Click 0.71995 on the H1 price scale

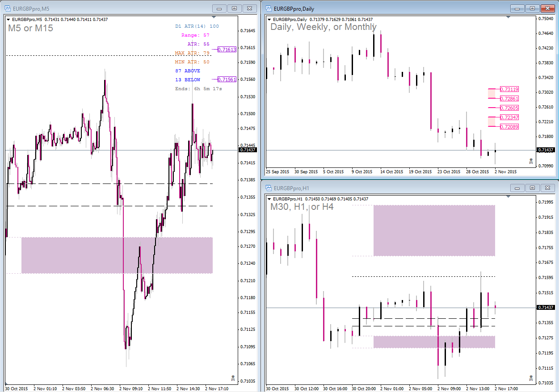pyautogui.click(x=546, y=202)
